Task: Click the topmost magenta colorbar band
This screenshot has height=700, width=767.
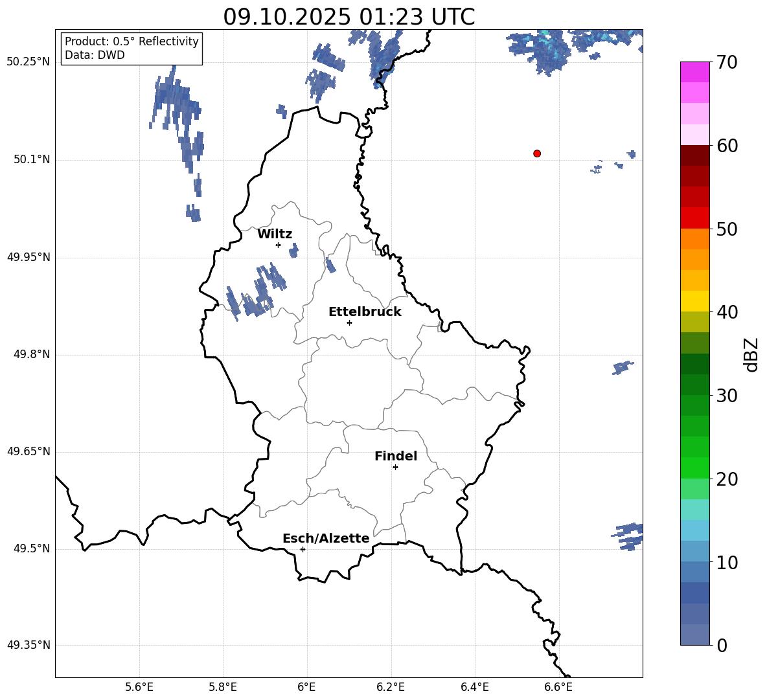Action: point(694,73)
